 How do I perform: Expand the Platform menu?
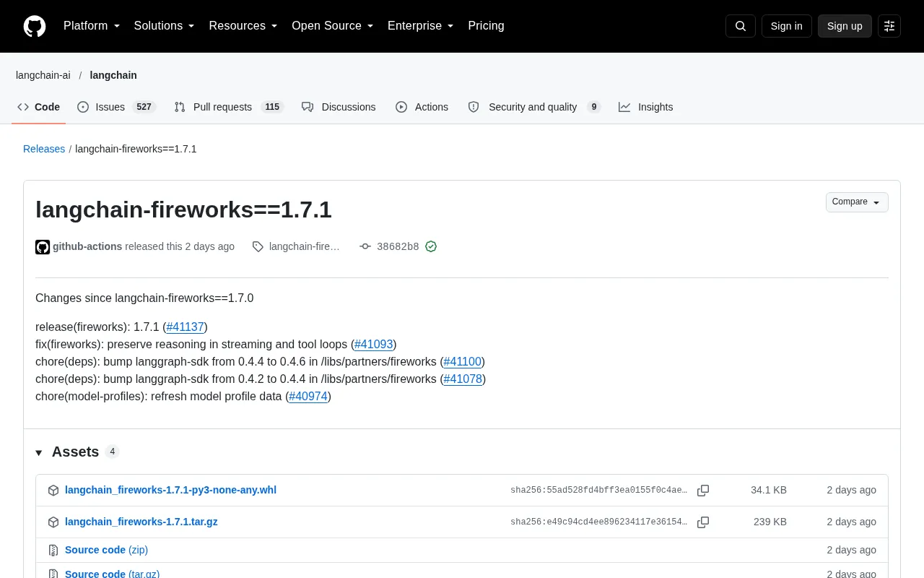pos(92,26)
